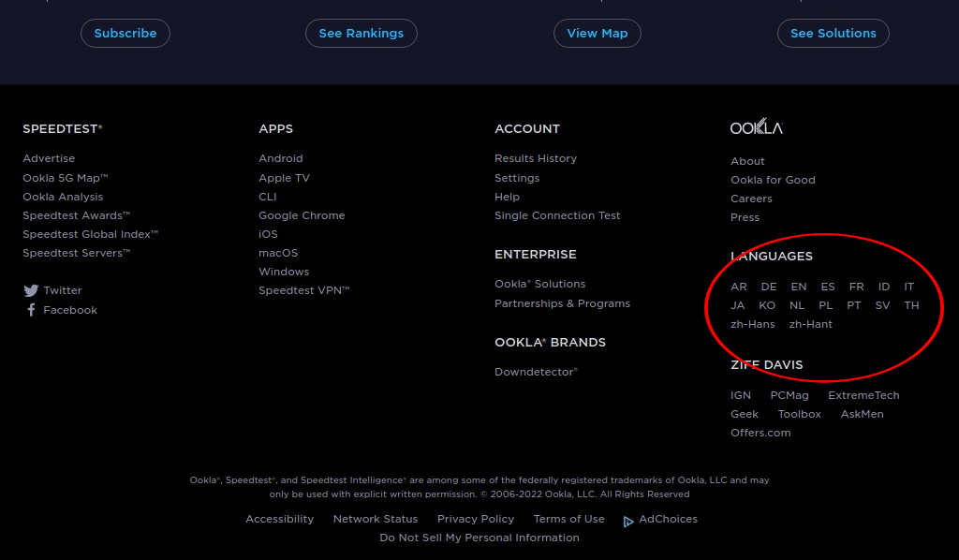Click the Twitter bird icon
Viewport: 959px width, 560px height.
(x=31, y=290)
